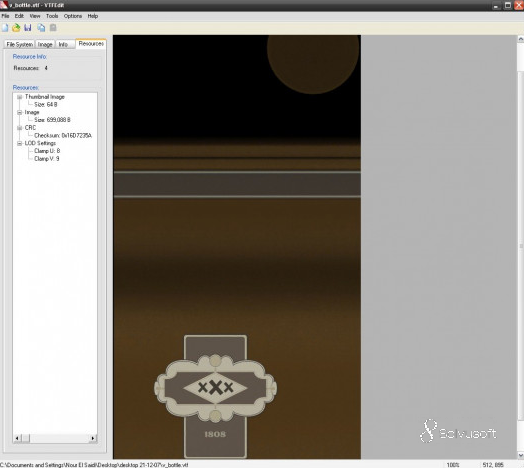Select the CRC tree item
Viewport: 524px width, 468px height.
click(x=30, y=128)
